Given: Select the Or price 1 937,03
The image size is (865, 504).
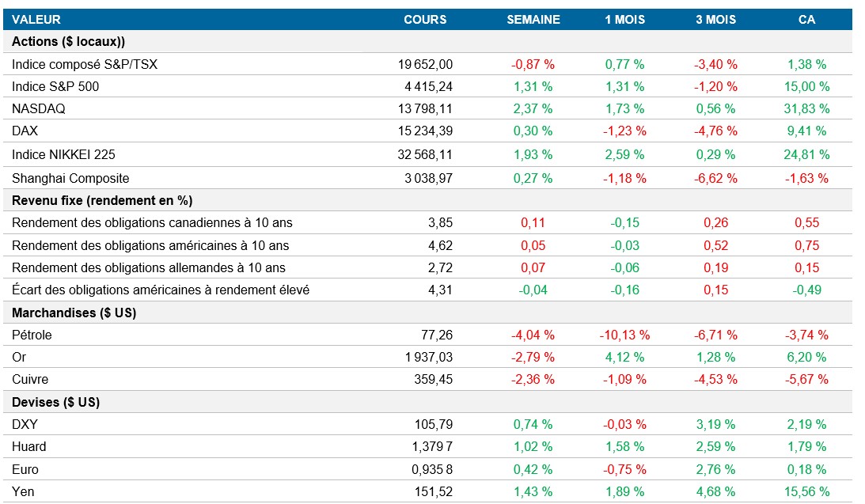Looking at the screenshot, I should tap(428, 357).
